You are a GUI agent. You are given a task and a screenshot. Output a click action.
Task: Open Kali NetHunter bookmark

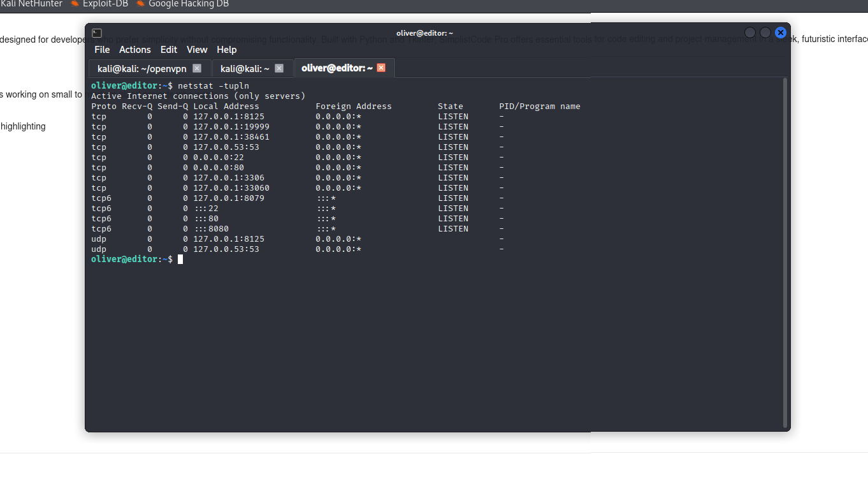pos(31,4)
